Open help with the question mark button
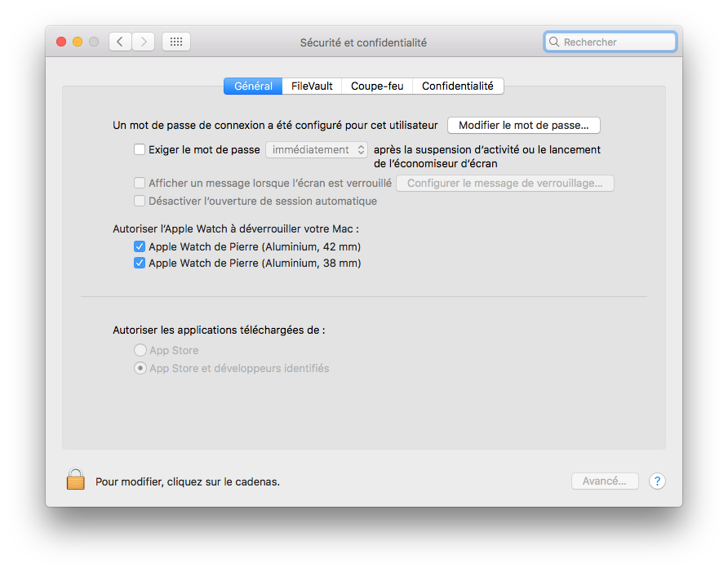728x572 pixels. coord(657,481)
